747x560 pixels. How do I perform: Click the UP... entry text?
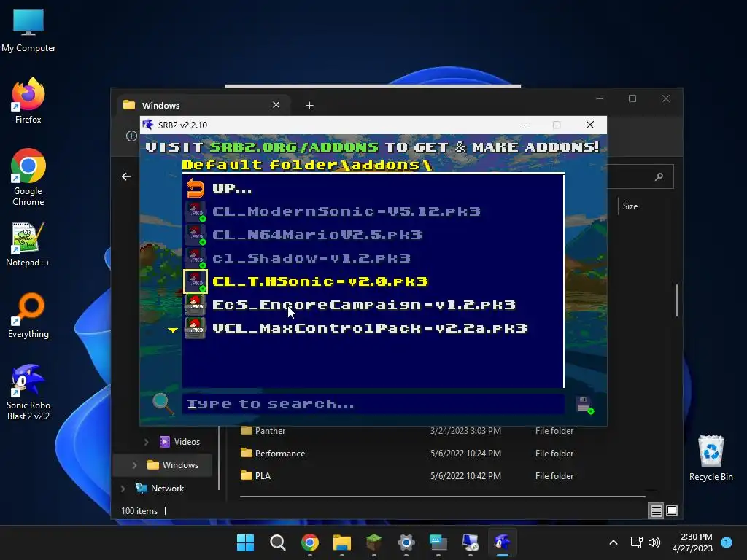[x=232, y=189]
